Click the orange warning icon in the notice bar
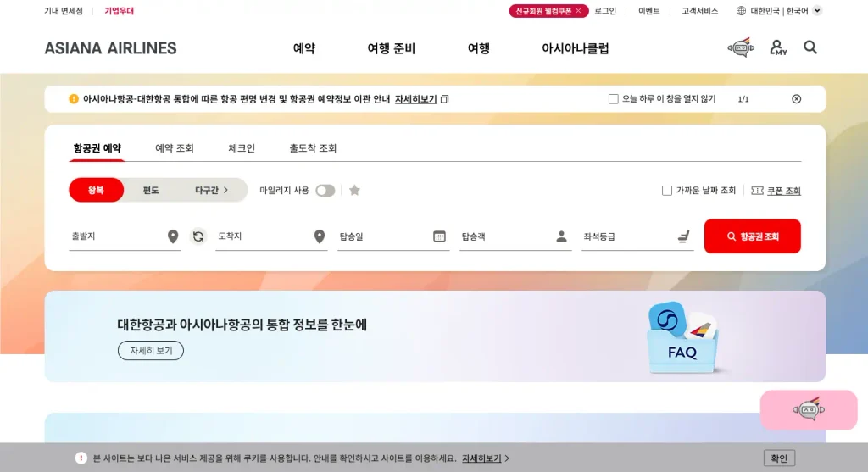The height and width of the screenshot is (472, 868). coord(74,99)
